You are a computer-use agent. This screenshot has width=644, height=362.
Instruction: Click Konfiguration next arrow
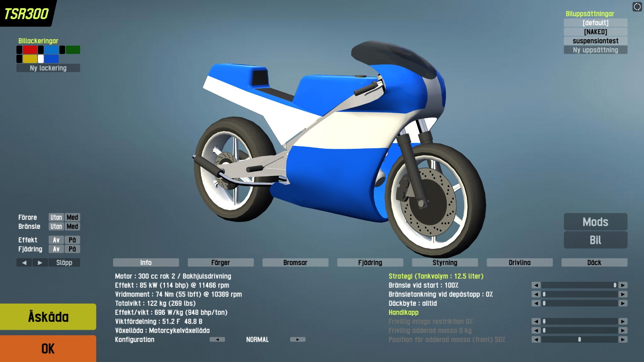pyautogui.click(x=298, y=340)
